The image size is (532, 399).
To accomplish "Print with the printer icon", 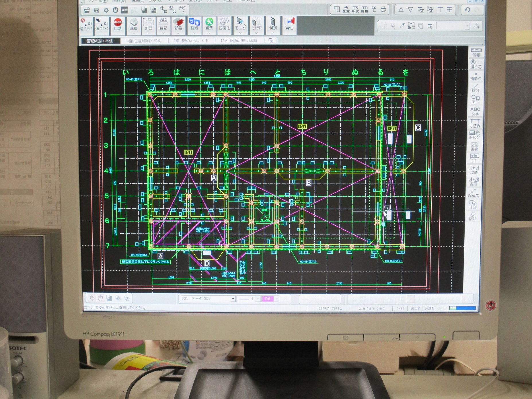I will tap(383, 9).
